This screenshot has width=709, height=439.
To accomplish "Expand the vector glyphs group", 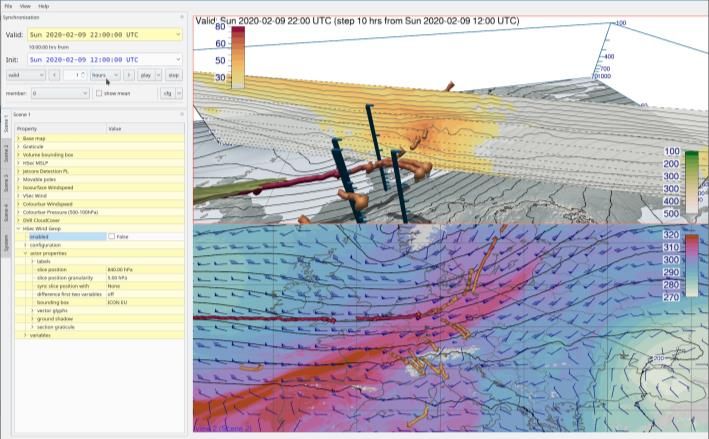I will [x=32, y=311].
